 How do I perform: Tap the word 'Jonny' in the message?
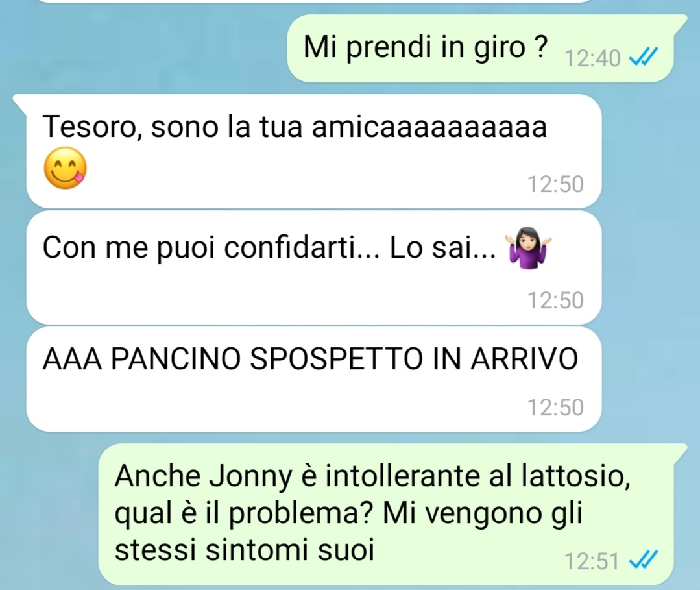[250, 477]
